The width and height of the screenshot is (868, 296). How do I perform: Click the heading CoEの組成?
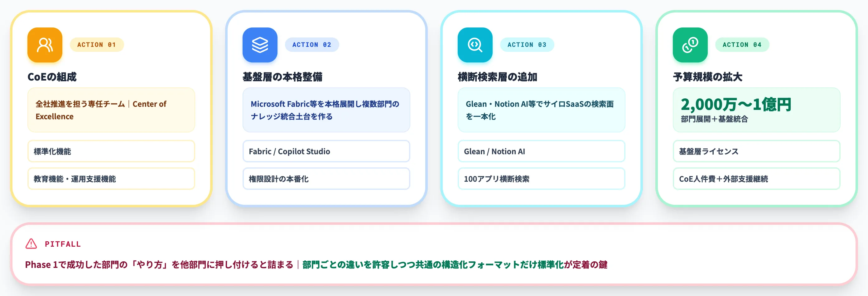point(52,77)
